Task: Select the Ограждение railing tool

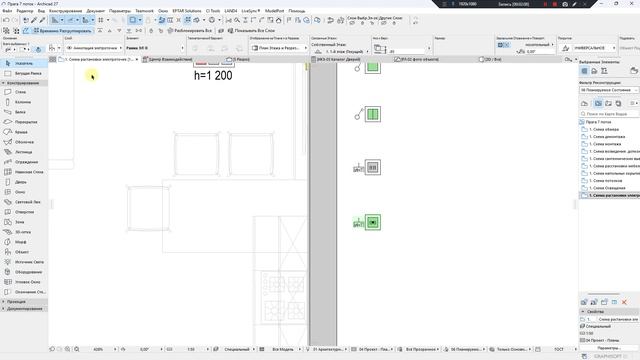Action: click(x=24, y=162)
